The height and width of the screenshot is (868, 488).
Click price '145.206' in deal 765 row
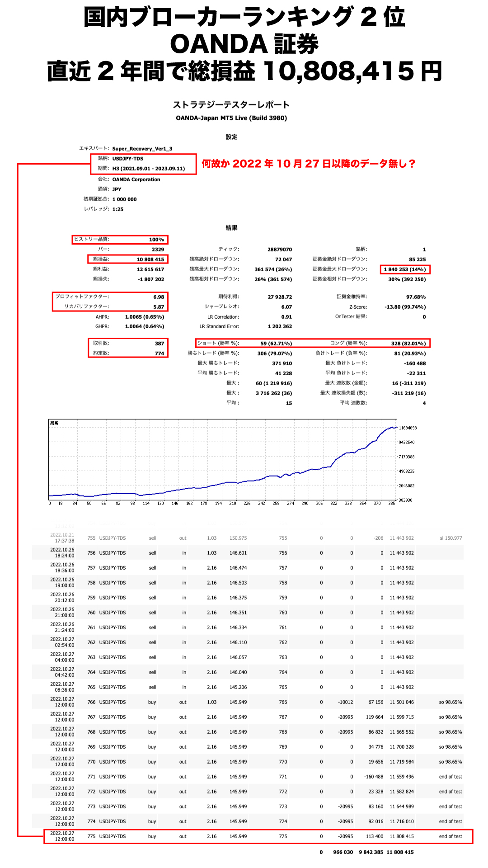(x=238, y=687)
